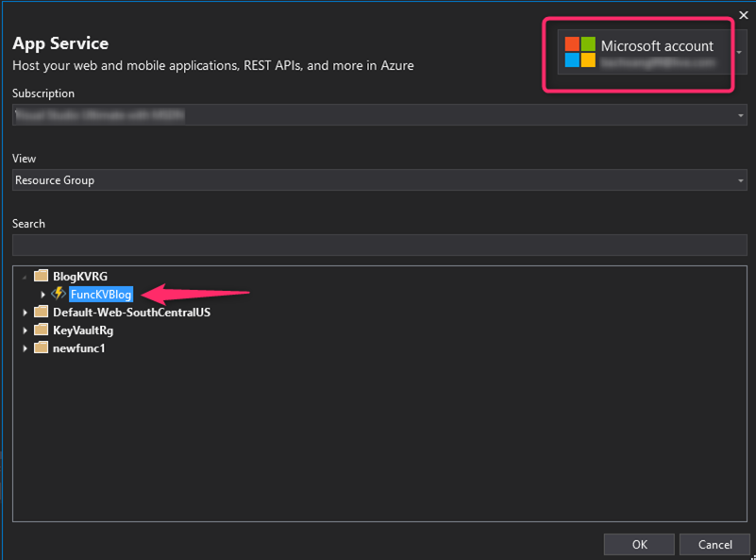
Task: Open the Microsoft account dropdown arrow
Action: point(740,52)
